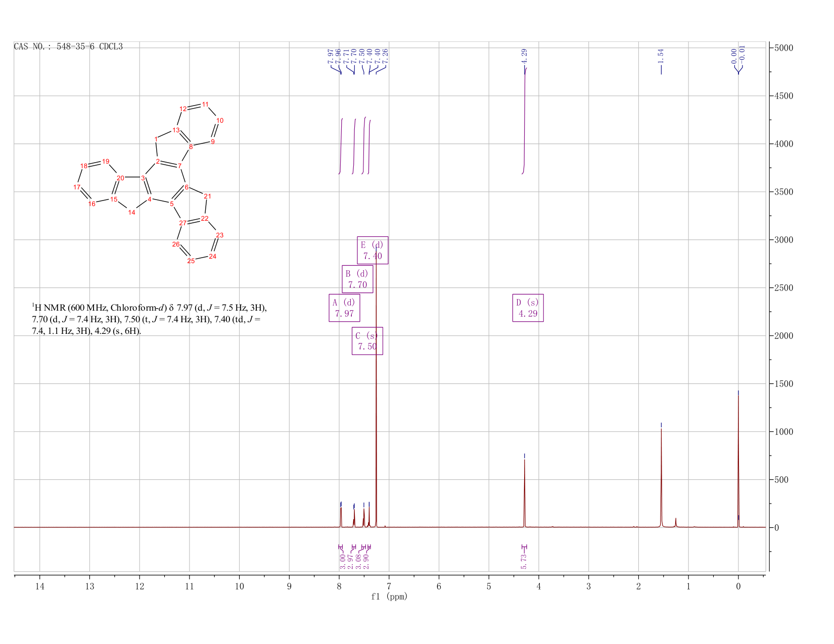This screenshot has height=644, width=834.
Task: Click y-axis tick label 3500
Action: tap(783, 192)
